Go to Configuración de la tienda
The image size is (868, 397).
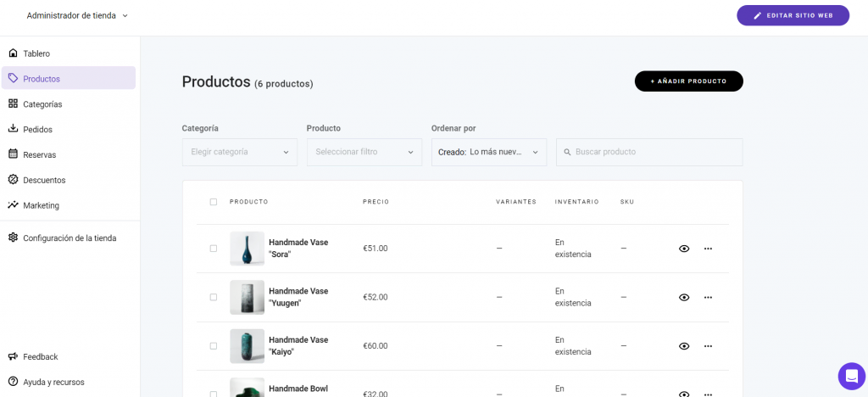69,238
